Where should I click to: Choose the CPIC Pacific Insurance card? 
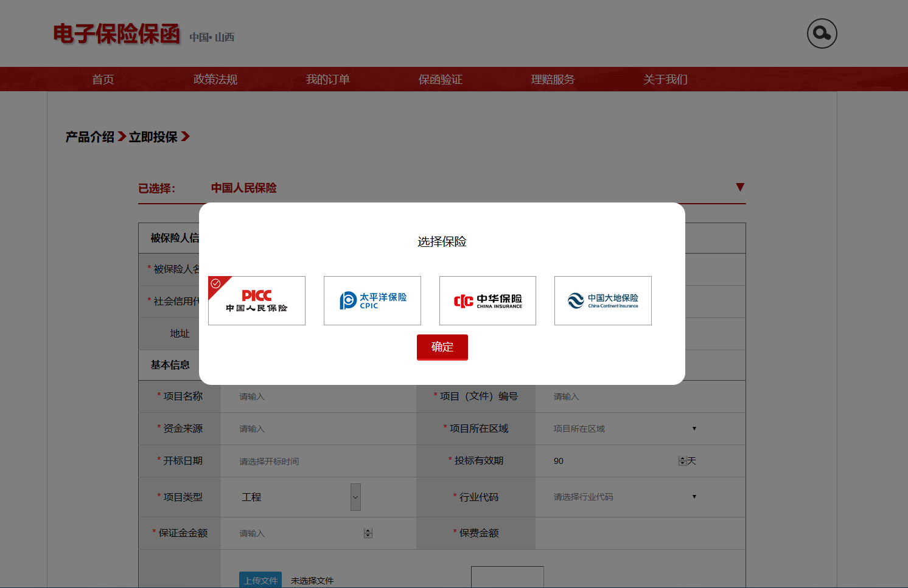372,300
